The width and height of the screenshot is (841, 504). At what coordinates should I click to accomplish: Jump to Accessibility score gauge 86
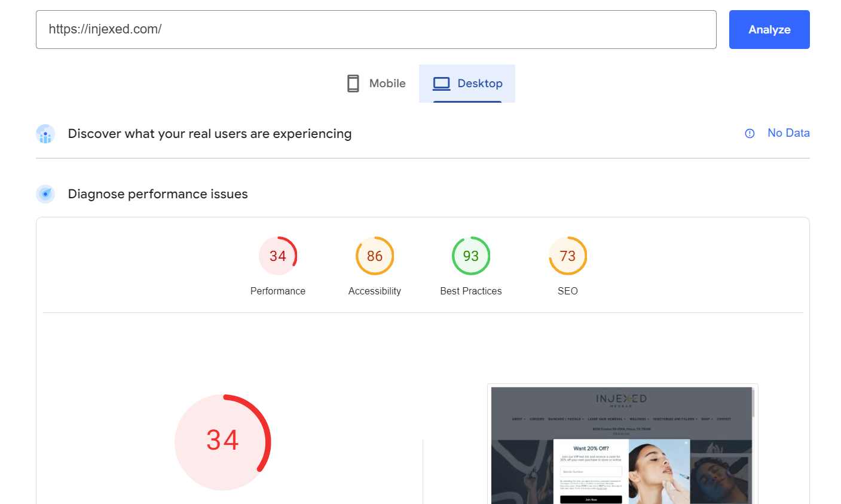tap(375, 256)
